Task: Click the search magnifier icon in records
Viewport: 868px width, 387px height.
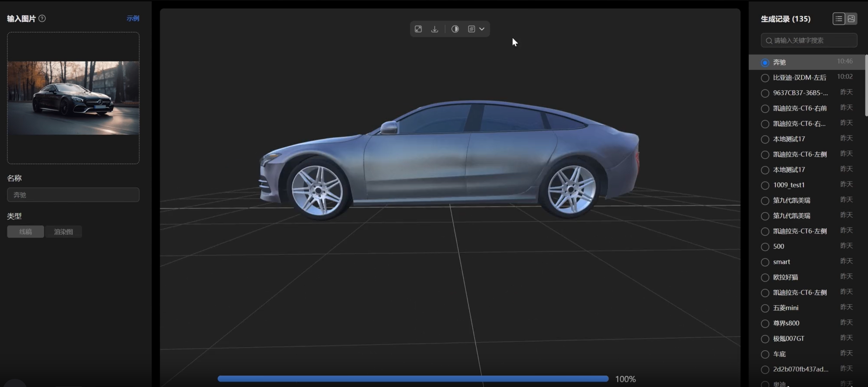Action: coord(769,41)
